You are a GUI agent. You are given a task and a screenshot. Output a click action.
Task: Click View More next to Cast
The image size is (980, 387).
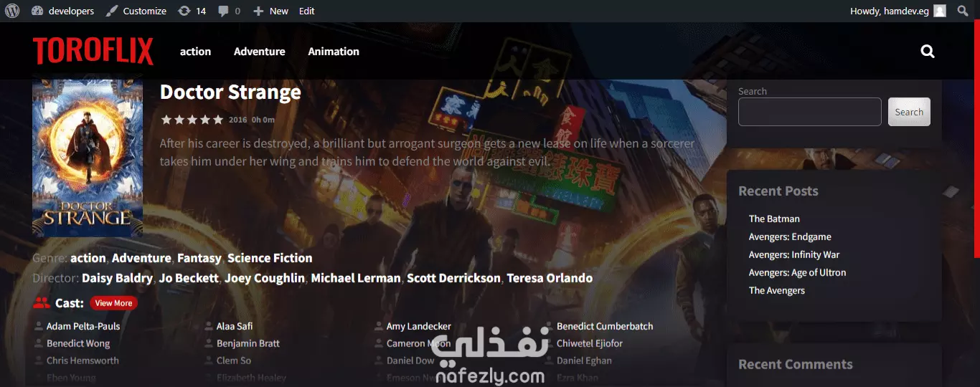click(x=113, y=303)
